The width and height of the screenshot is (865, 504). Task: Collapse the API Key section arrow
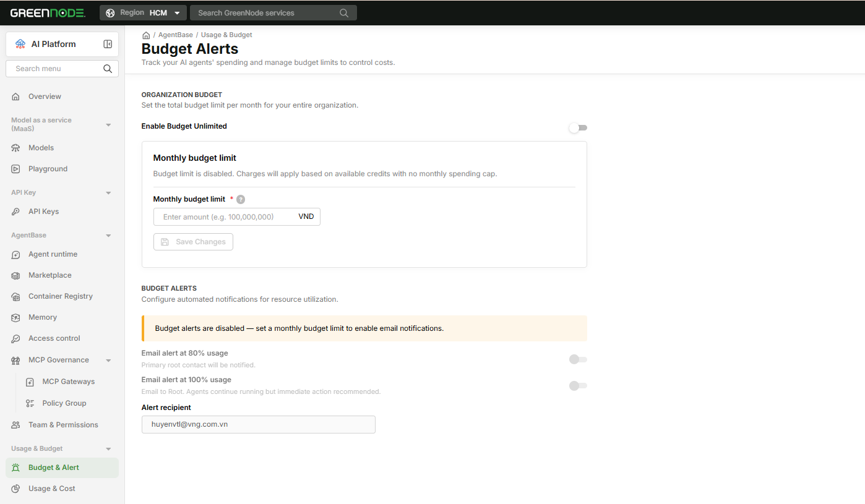(108, 193)
